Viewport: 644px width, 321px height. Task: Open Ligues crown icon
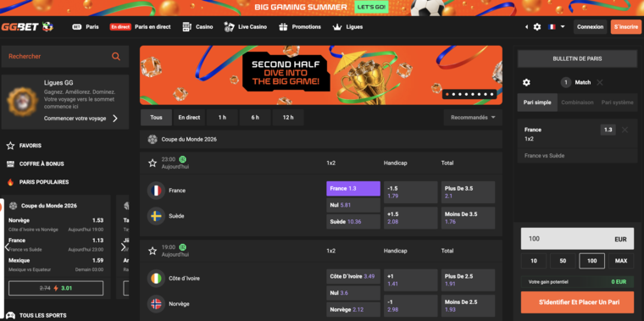click(337, 27)
